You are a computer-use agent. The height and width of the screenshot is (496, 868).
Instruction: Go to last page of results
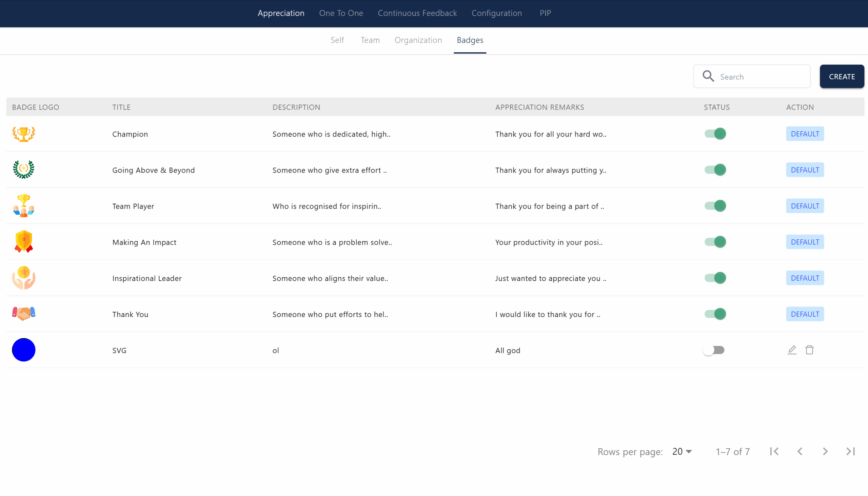point(851,451)
